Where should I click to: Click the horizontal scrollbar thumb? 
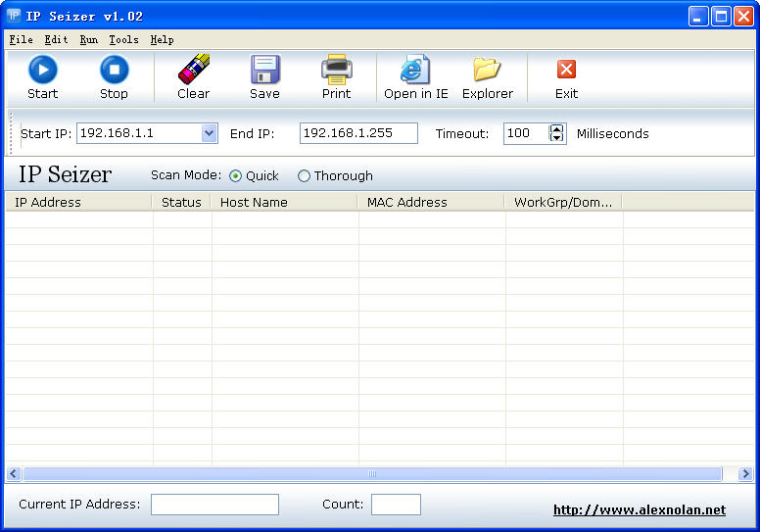click(x=372, y=474)
